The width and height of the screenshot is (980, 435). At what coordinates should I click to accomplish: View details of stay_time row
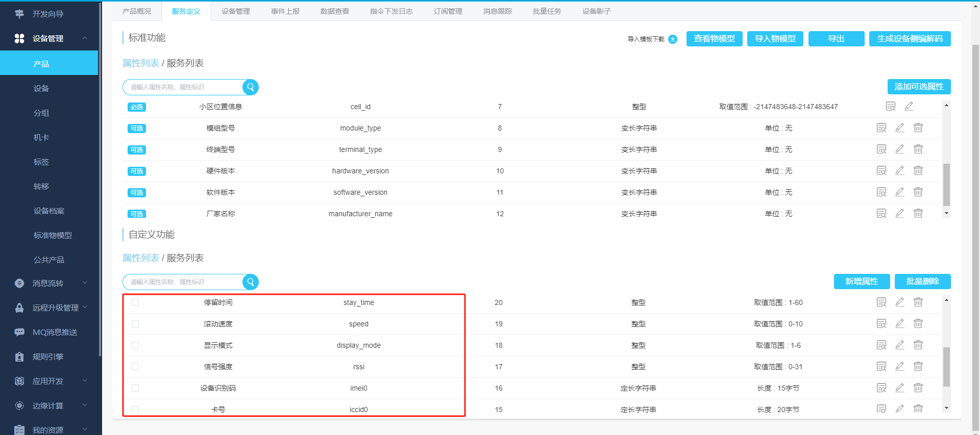(881, 302)
